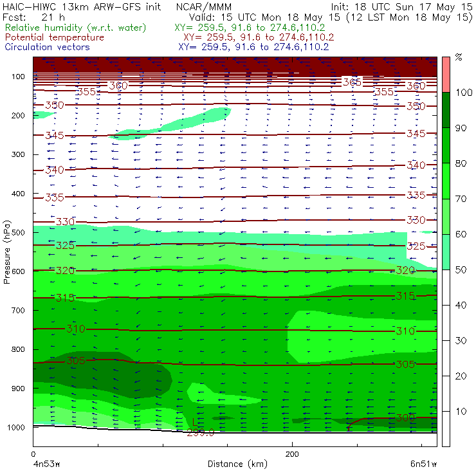Click the '100' pressure axis tick label
Viewport: 476px width, 476px height.
(x=18, y=77)
